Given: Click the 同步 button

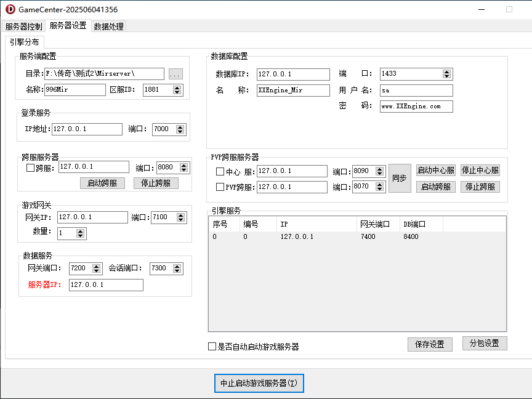Looking at the screenshot, I should 400,179.
